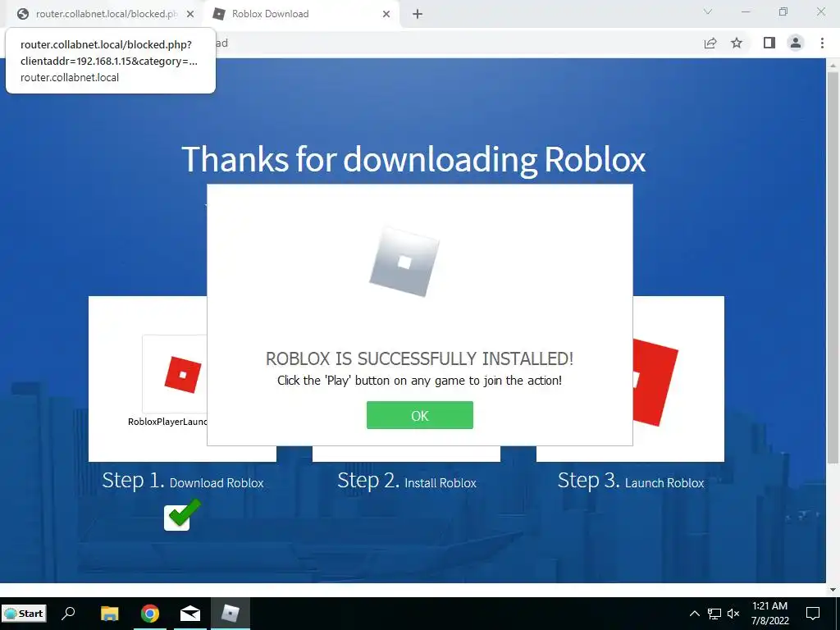The height and width of the screenshot is (630, 840).
Task: Click the gray Roblox logo in dialog
Action: 404,262
